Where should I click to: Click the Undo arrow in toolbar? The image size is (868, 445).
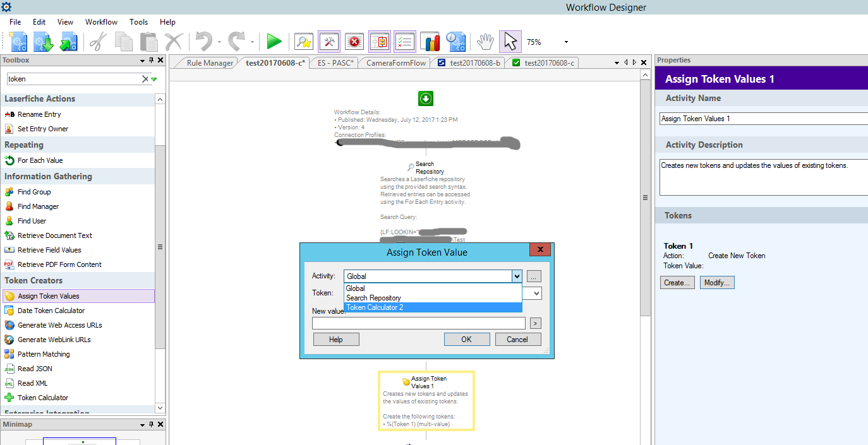(203, 42)
